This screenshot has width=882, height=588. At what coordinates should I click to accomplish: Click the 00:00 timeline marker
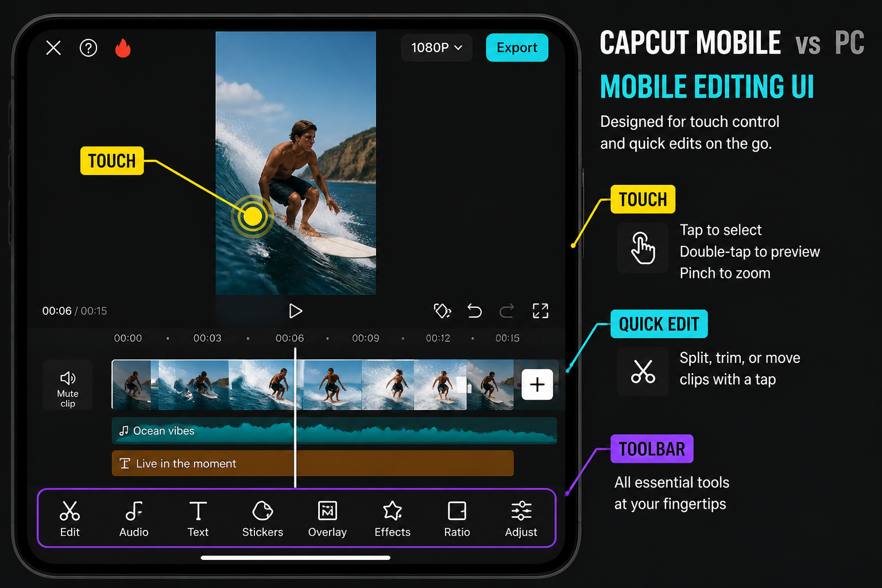coord(127,338)
